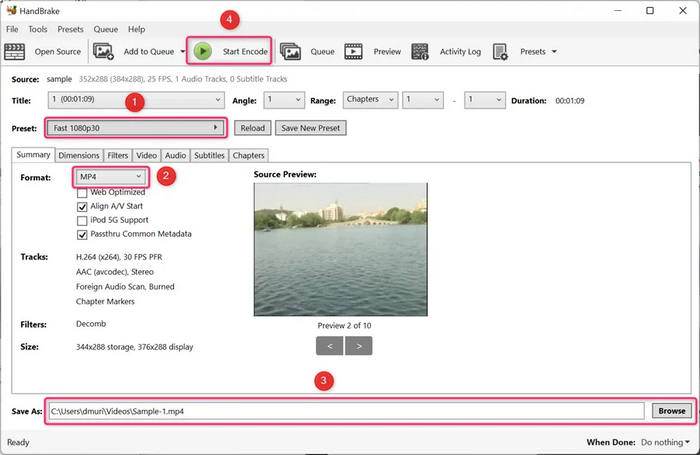700x455 pixels.
Task: Click the Source Preview lake thumbnail
Action: pos(341,250)
